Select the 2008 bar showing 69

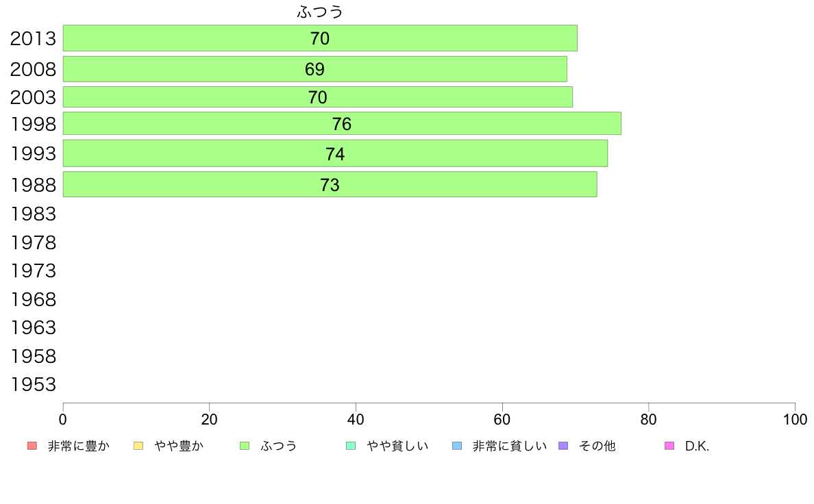coord(314,69)
